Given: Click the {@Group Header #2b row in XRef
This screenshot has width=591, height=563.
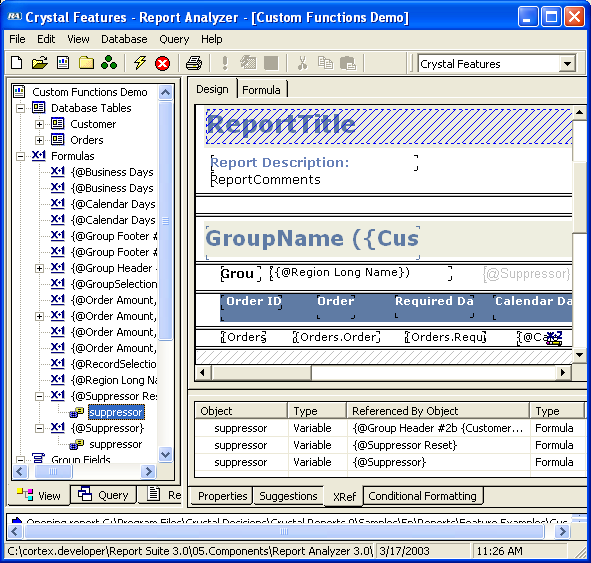Looking at the screenshot, I should click(390, 428).
